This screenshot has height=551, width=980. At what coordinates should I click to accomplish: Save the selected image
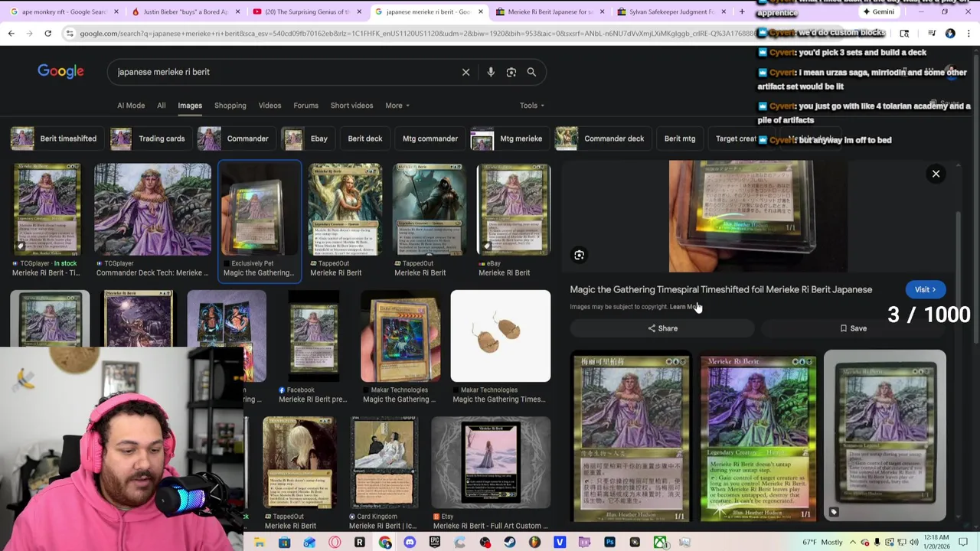coord(854,328)
